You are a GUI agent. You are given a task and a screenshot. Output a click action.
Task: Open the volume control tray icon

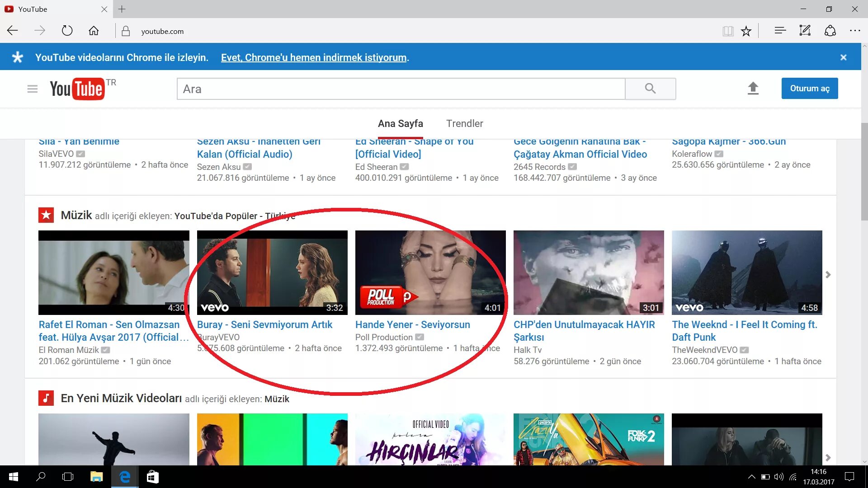778,477
